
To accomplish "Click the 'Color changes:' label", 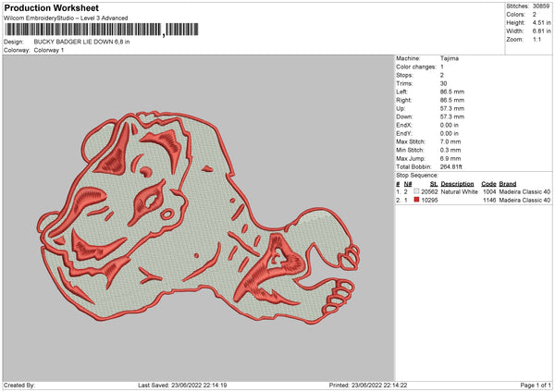I will pos(416,67).
